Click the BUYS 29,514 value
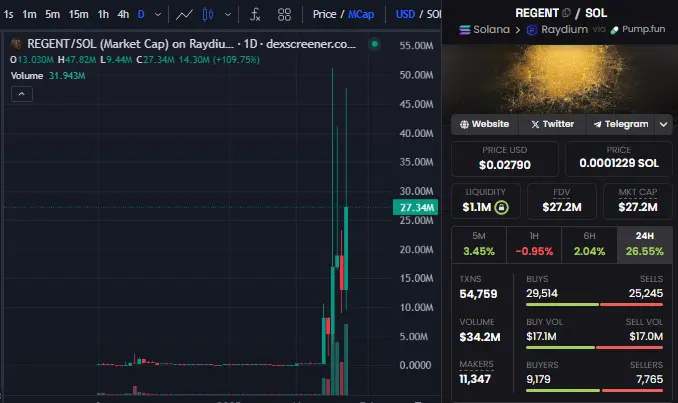678x403 pixels. tap(542, 294)
